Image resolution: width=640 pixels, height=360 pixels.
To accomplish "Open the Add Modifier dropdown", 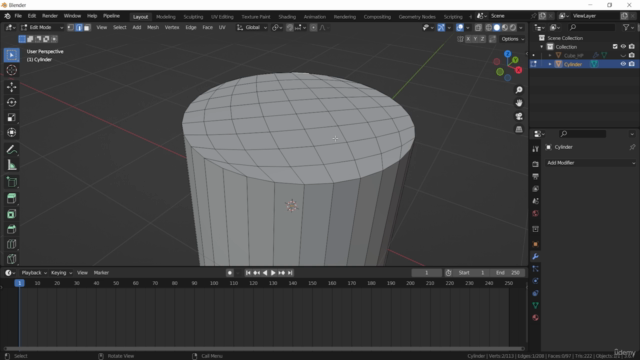I will (591, 163).
